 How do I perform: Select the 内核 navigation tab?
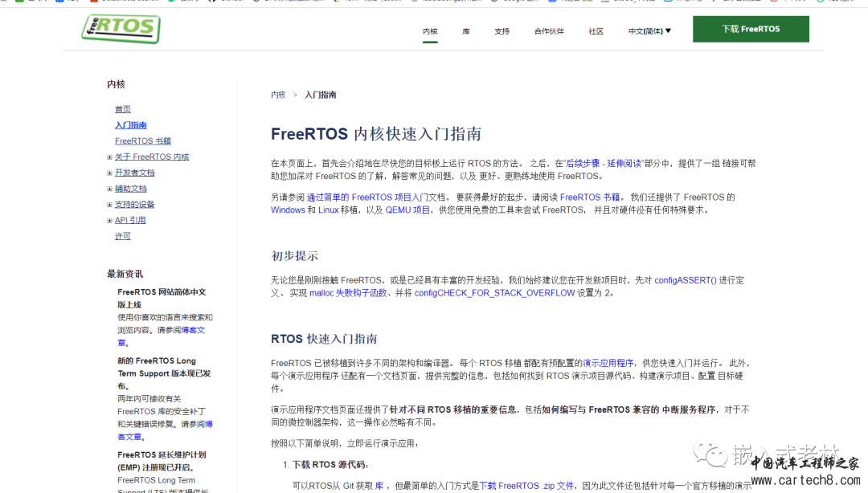(430, 31)
